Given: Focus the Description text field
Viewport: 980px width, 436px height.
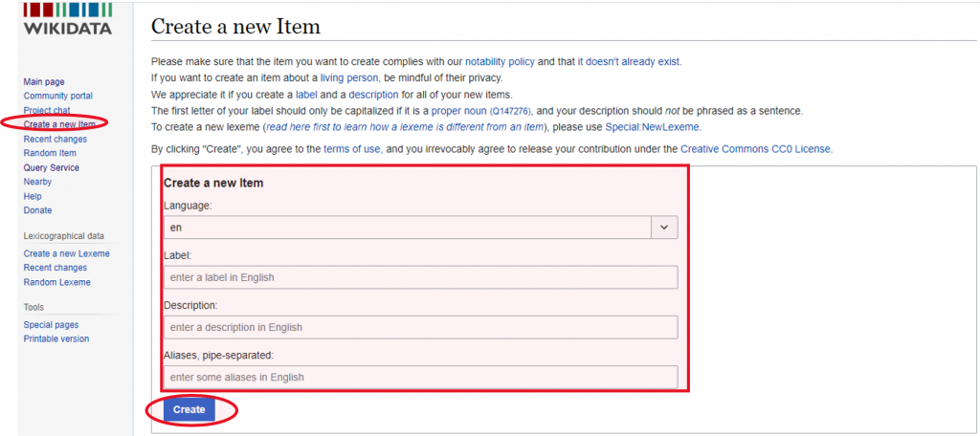Looking at the screenshot, I should point(421,327).
